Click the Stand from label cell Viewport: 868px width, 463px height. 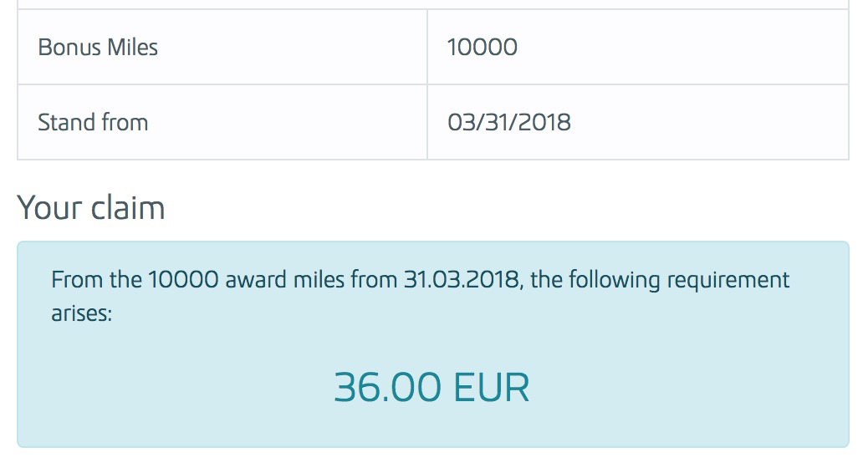(222, 122)
